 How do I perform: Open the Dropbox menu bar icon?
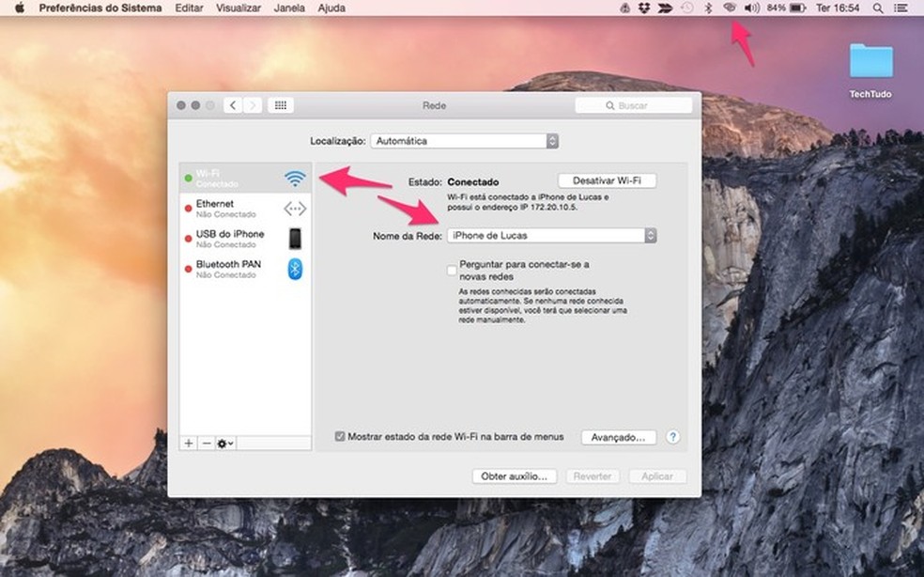point(644,8)
